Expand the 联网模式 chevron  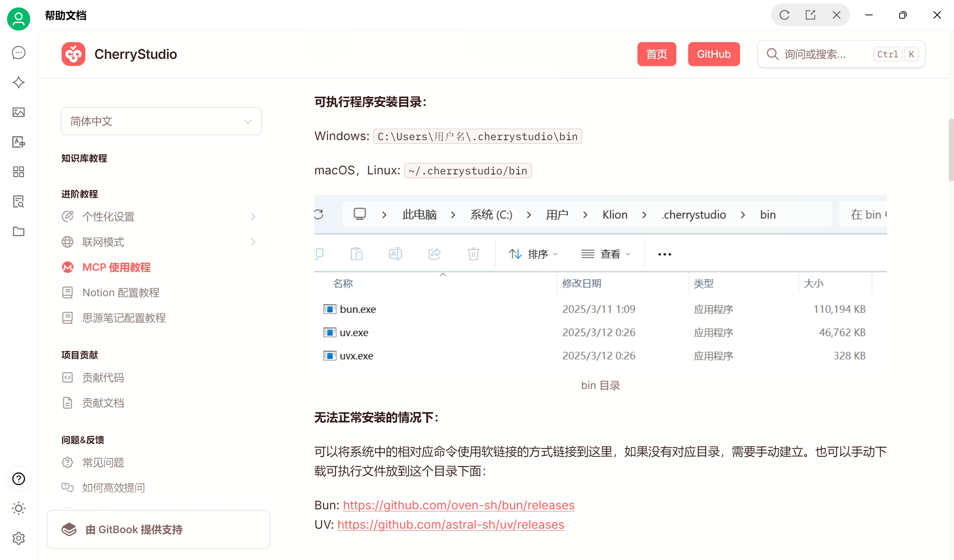tap(253, 242)
